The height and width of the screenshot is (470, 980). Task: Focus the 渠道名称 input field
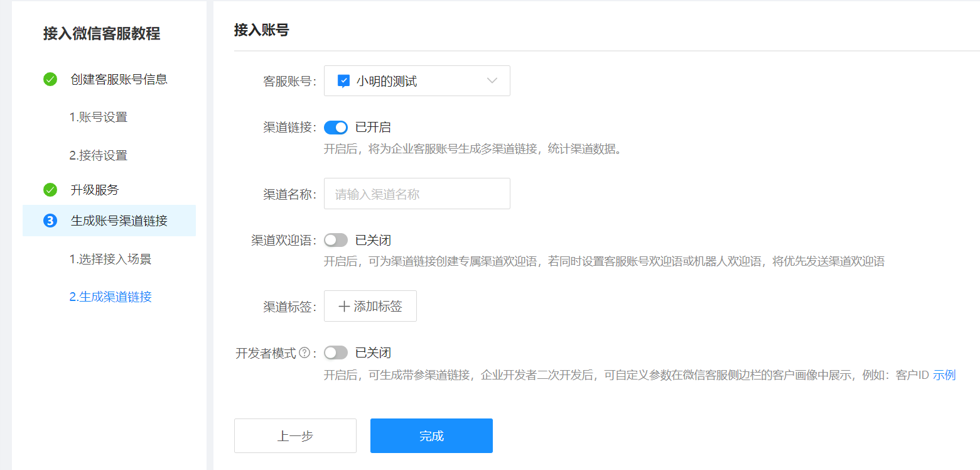[x=417, y=194]
